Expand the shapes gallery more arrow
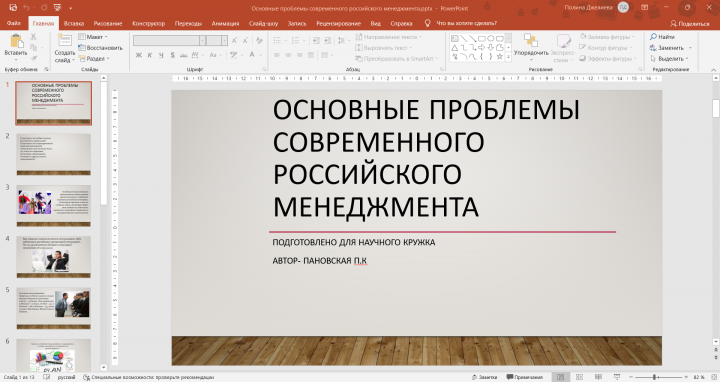The image size is (720, 382). point(508,57)
